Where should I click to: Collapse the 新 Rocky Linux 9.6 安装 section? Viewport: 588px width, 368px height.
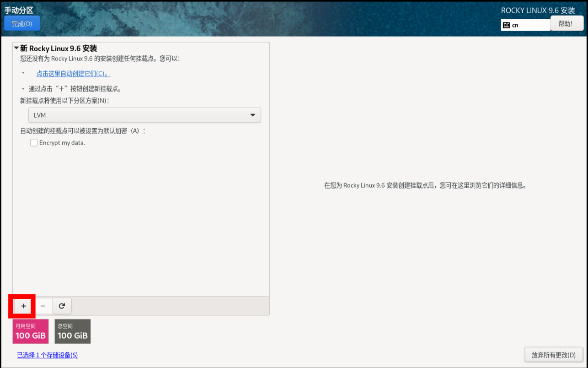tap(16, 48)
